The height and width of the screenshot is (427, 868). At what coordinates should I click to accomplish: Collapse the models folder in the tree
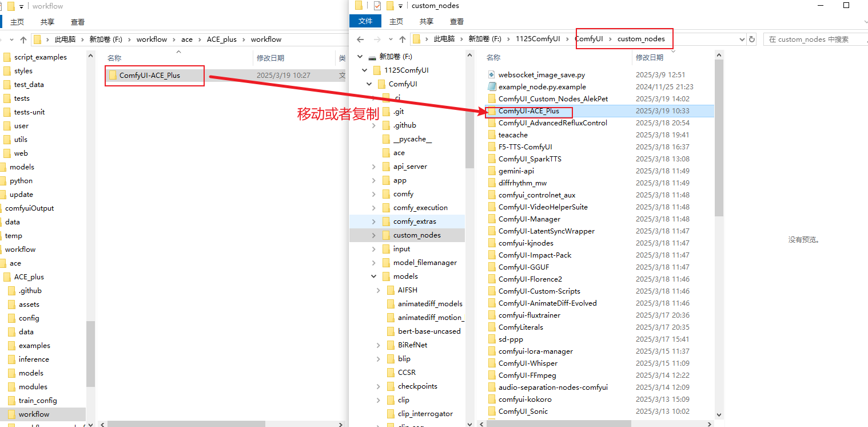(374, 276)
